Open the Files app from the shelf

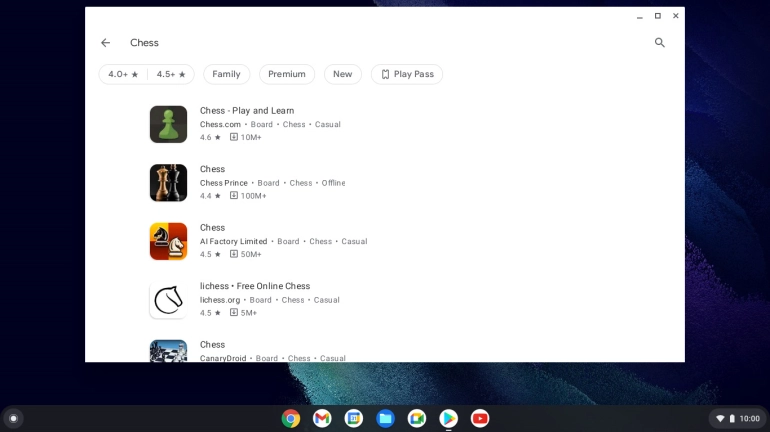[385, 418]
